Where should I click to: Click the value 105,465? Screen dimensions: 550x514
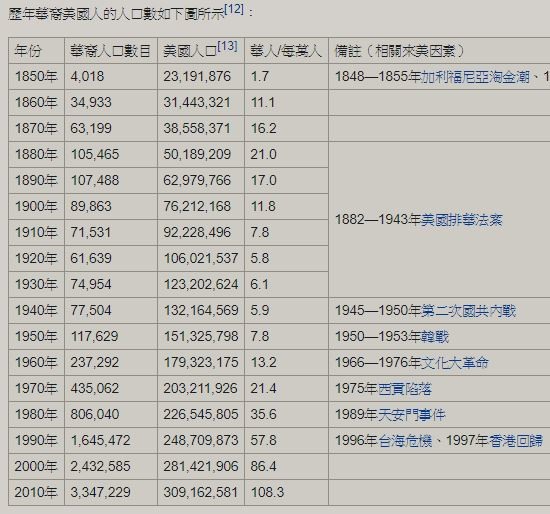95,154
